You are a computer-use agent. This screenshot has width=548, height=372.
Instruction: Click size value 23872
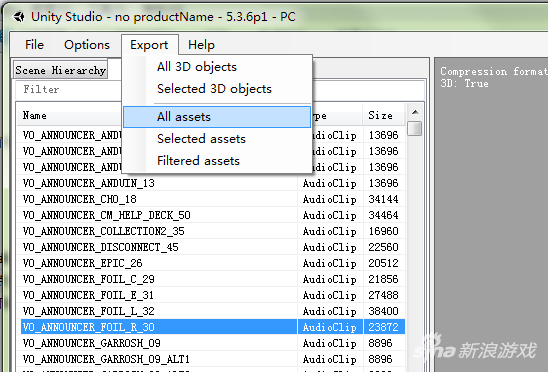[x=383, y=327]
